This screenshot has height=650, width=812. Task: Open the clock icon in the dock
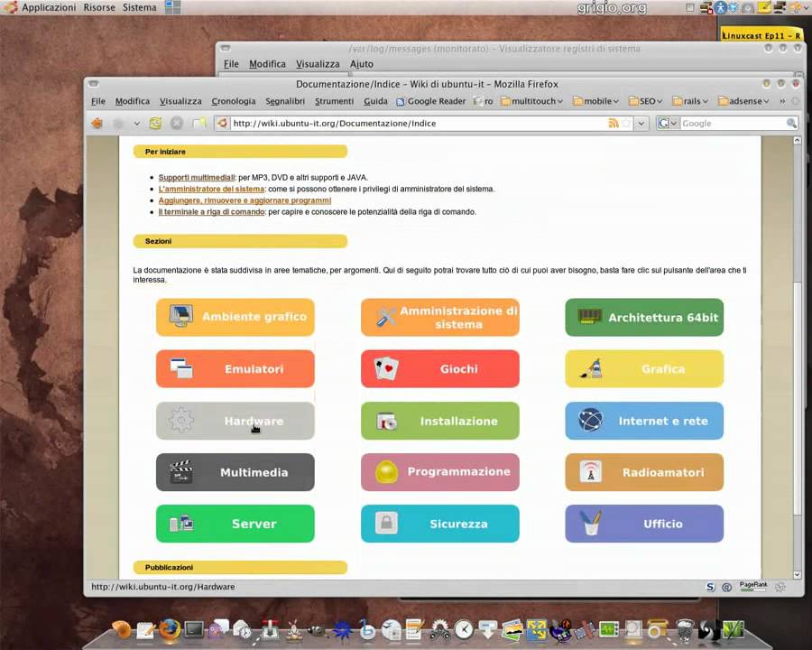coord(464,630)
